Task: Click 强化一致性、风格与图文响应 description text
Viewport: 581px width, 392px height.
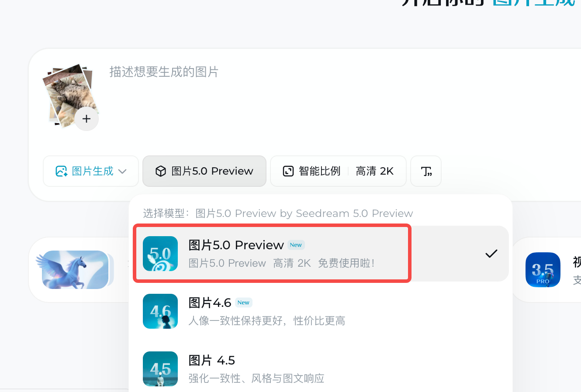Action: 256,378
